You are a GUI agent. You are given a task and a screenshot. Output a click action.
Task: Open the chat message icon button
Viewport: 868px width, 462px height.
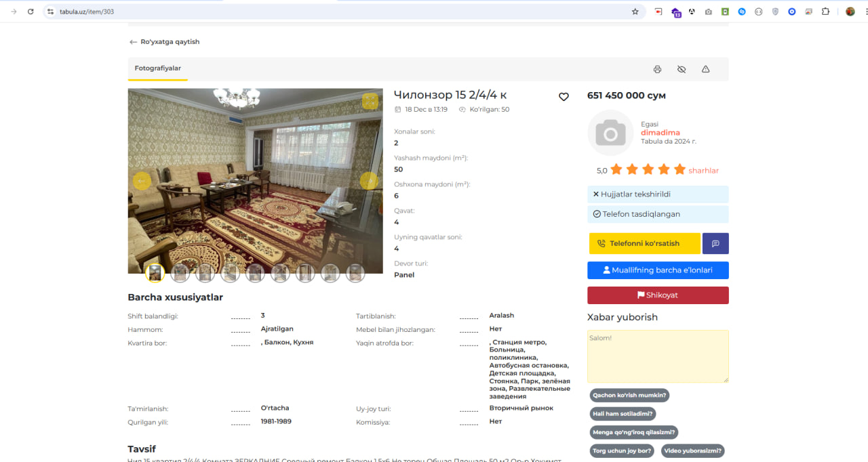[715, 243]
